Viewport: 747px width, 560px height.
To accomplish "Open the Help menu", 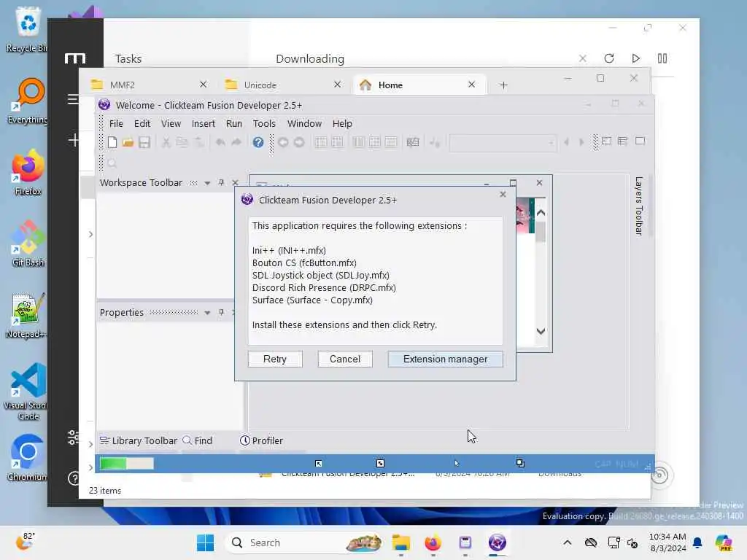I will click(x=342, y=123).
